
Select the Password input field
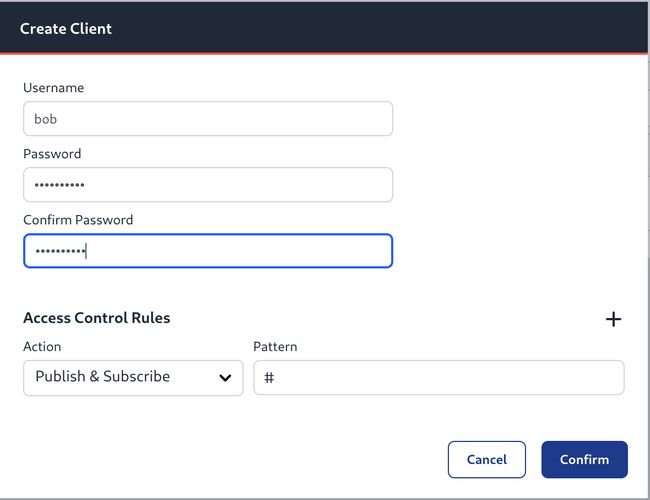[x=208, y=184]
